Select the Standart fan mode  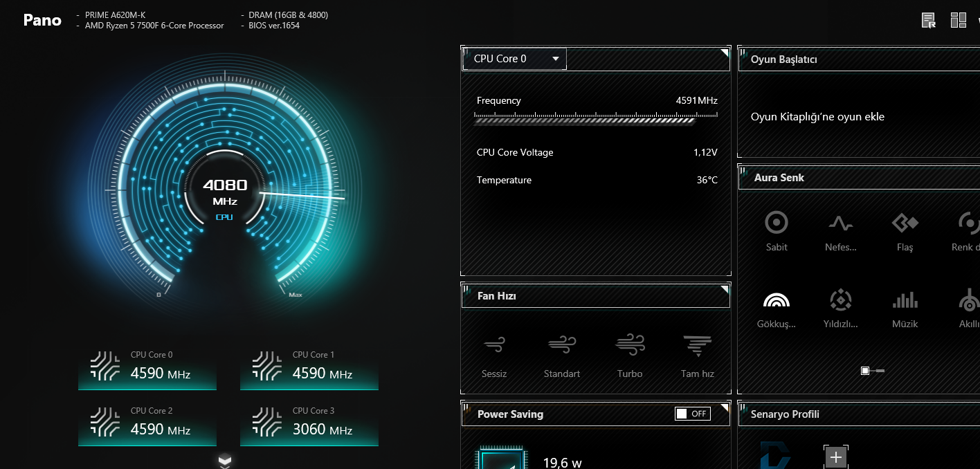tap(562, 356)
